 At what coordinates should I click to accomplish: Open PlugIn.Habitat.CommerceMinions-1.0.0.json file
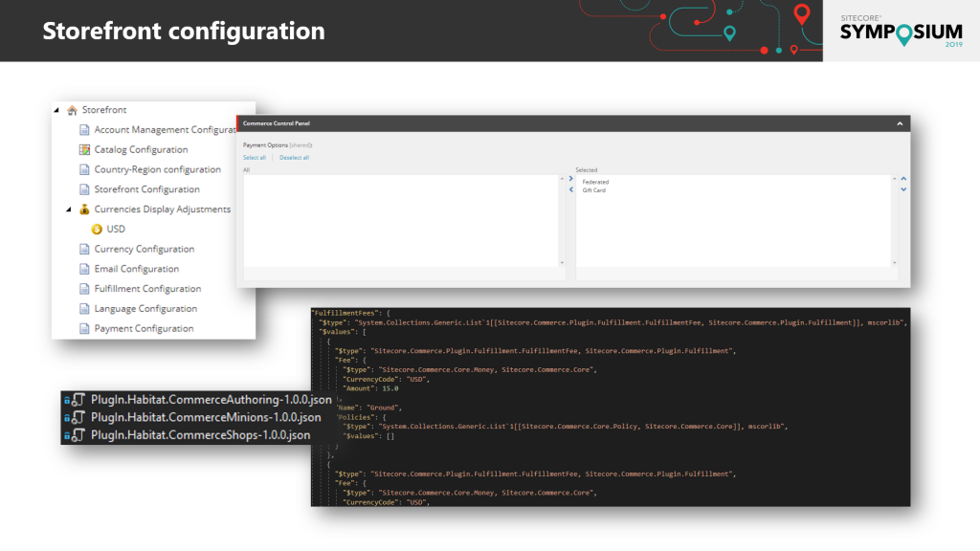coord(206,417)
